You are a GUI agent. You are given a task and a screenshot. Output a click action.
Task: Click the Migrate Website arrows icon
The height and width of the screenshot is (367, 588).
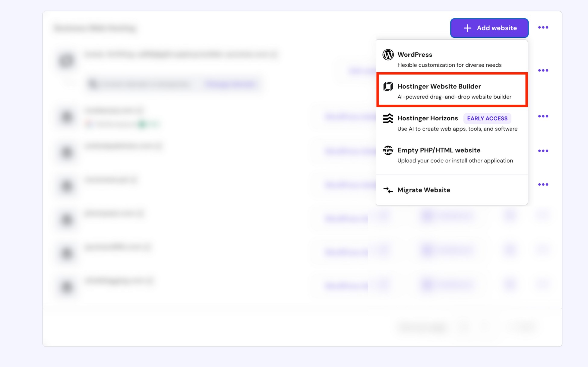point(388,190)
